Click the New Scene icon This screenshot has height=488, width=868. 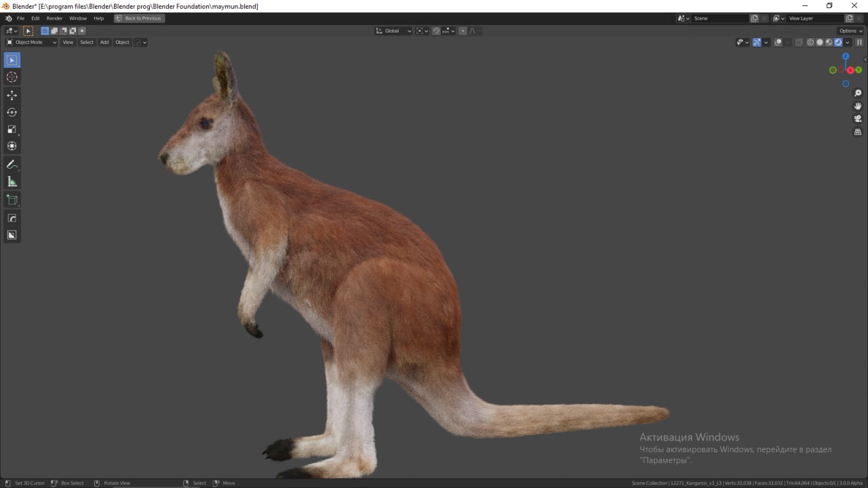754,18
